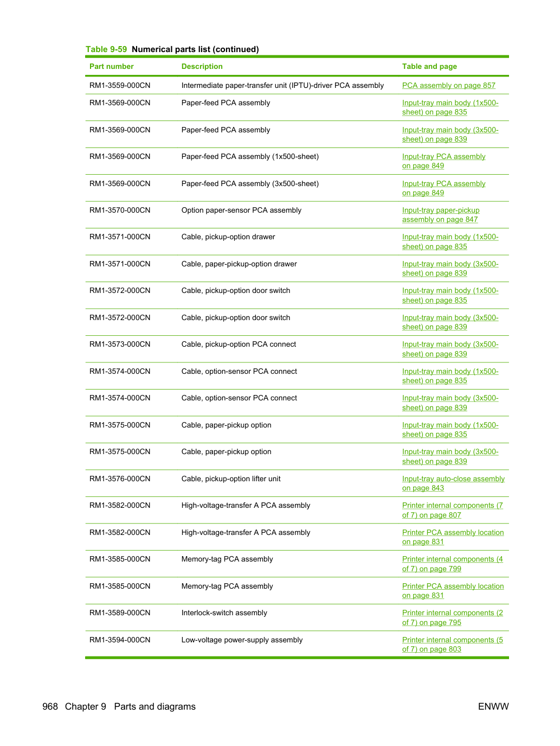Click the Part number column header
560x746 pixels.
[x=111, y=66]
